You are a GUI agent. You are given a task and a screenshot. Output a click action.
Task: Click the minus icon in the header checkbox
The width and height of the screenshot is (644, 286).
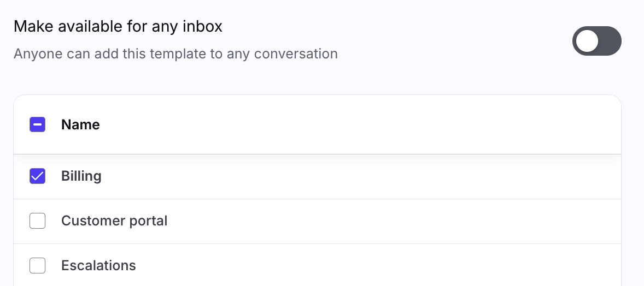tap(37, 125)
